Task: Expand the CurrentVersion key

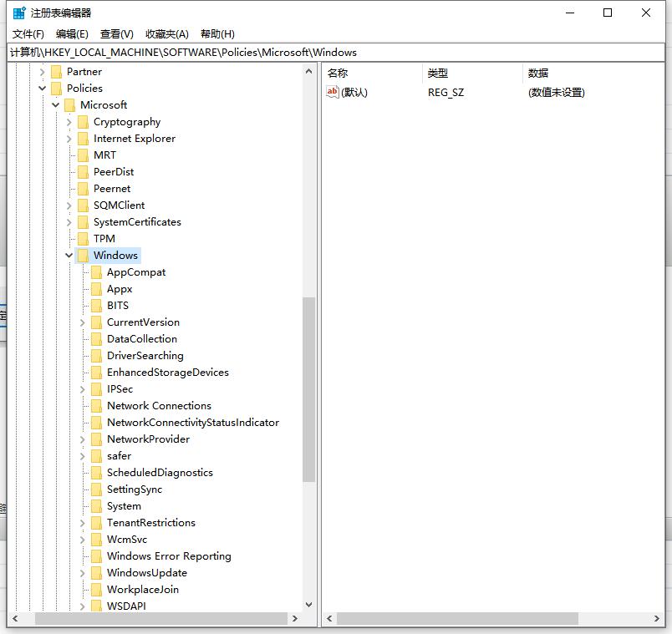Action: click(x=83, y=322)
